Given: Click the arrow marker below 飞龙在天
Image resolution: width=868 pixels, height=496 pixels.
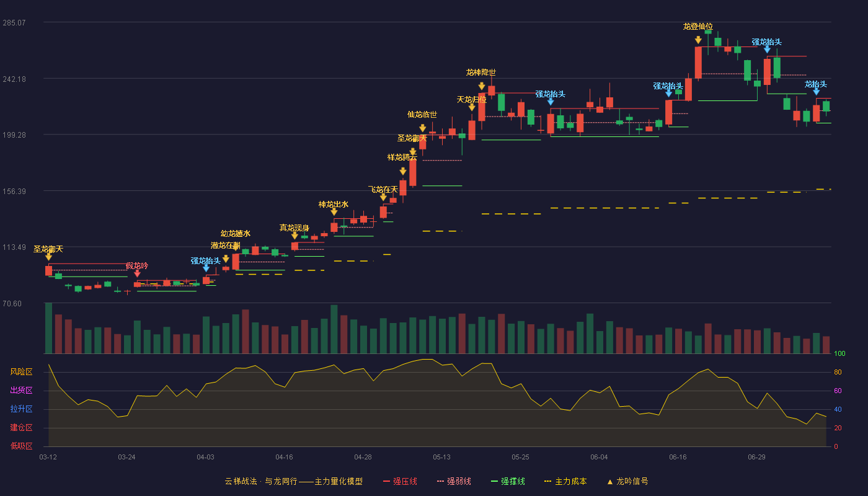Looking at the screenshot, I should [x=383, y=197].
